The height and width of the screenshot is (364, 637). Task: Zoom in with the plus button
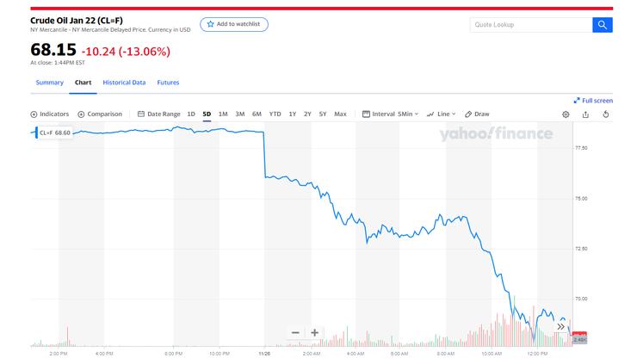pos(315,332)
